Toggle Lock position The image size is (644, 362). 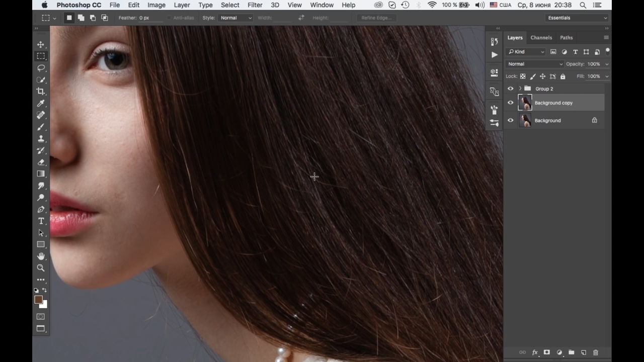click(x=542, y=76)
